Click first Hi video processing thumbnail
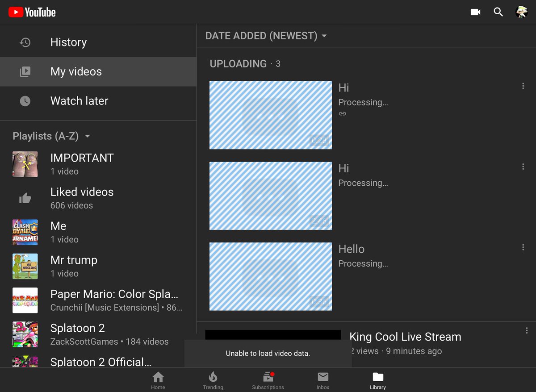Screen dimensions: 536x392 pyautogui.click(x=271, y=115)
